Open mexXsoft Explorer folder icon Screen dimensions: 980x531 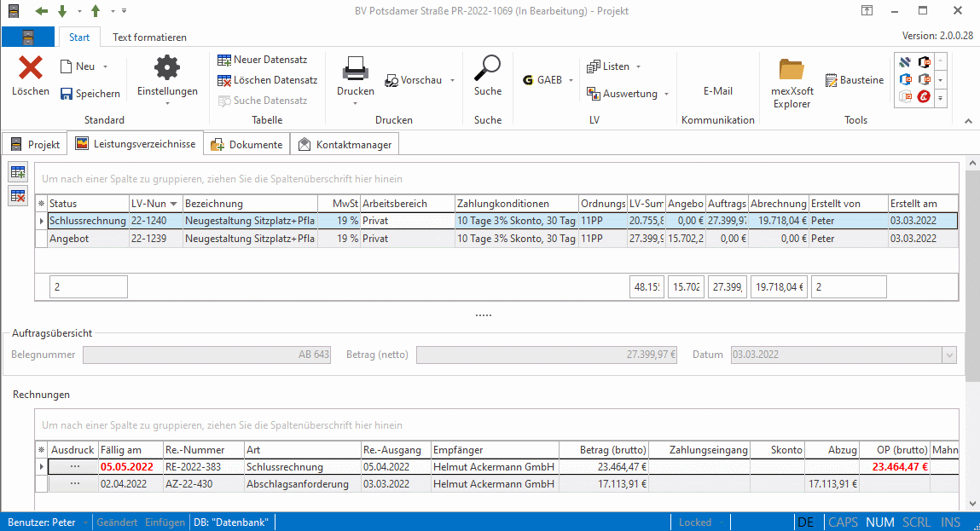792,69
